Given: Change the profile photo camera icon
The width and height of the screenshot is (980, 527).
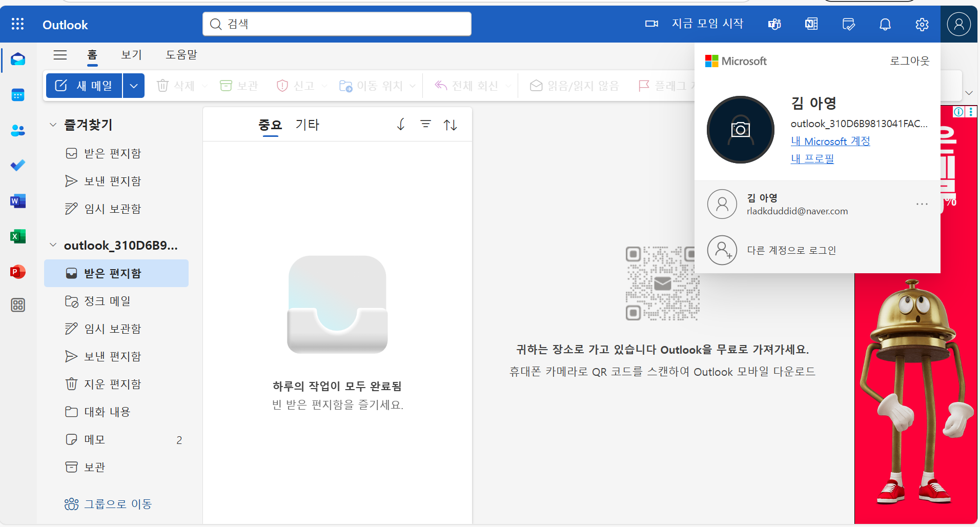Looking at the screenshot, I should [740, 129].
